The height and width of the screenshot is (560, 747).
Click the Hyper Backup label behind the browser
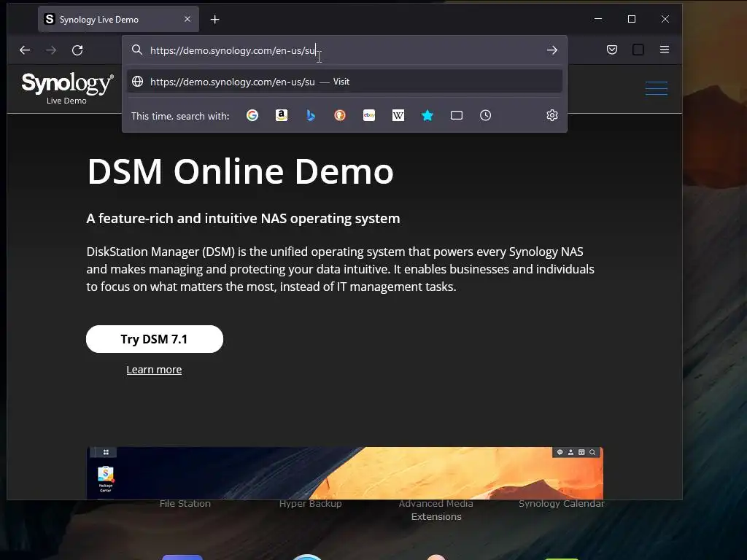[311, 504]
